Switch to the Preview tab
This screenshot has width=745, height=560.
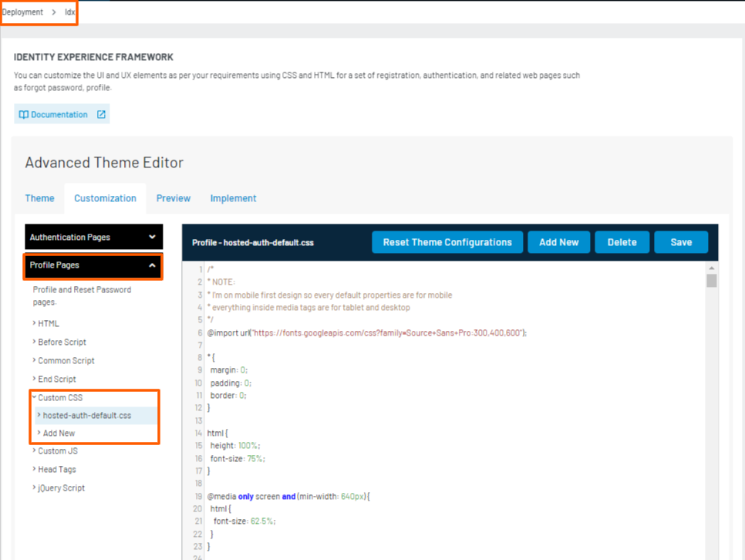pyautogui.click(x=174, y=198)
